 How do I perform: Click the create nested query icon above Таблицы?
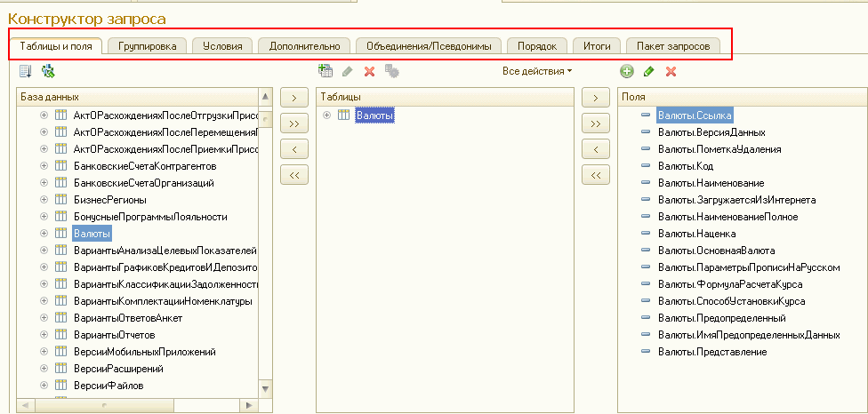(x=325, y=71)
